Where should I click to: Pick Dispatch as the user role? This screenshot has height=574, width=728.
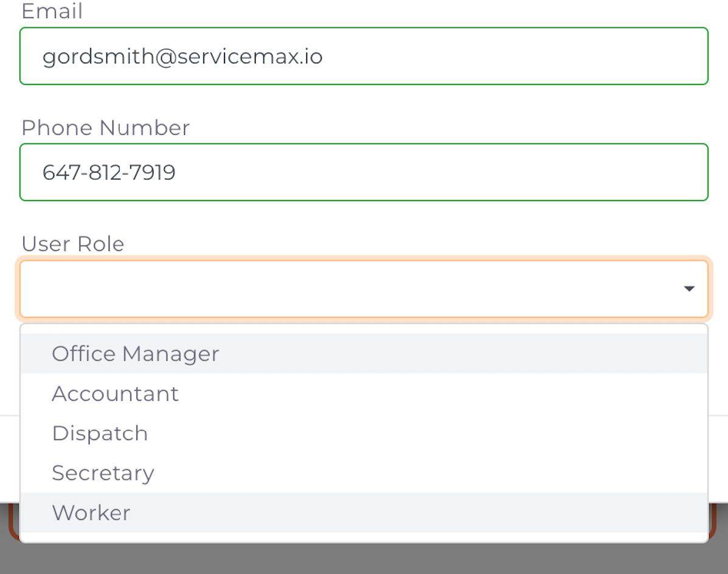click(x=100, y=434)
